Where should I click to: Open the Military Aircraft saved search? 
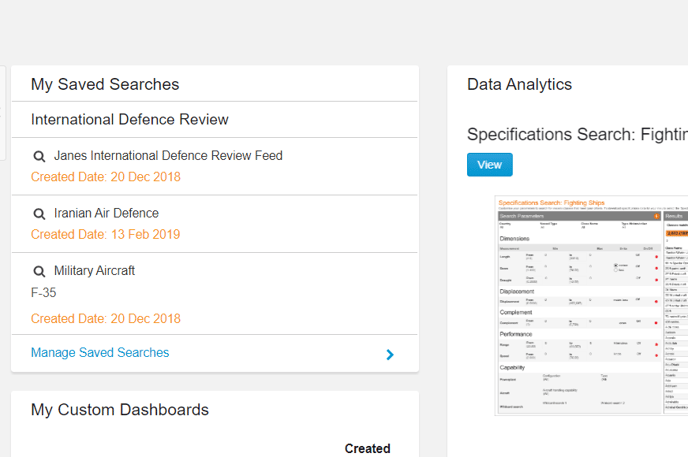click(94, 271)
